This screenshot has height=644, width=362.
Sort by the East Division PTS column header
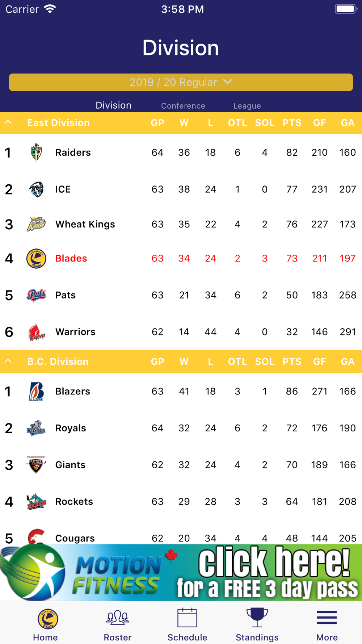(292, 123)
